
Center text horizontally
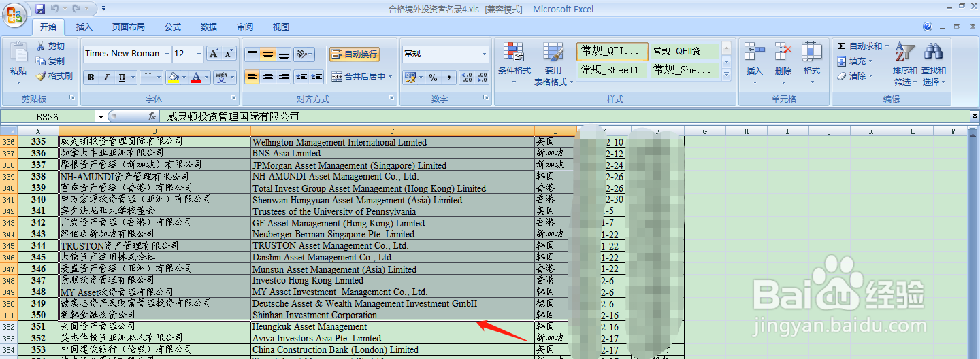(268, 77)
